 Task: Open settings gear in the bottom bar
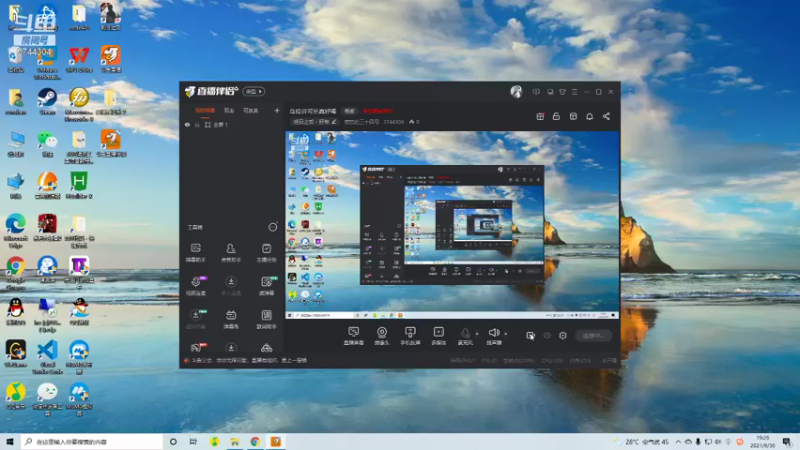(x=563, y=335)
